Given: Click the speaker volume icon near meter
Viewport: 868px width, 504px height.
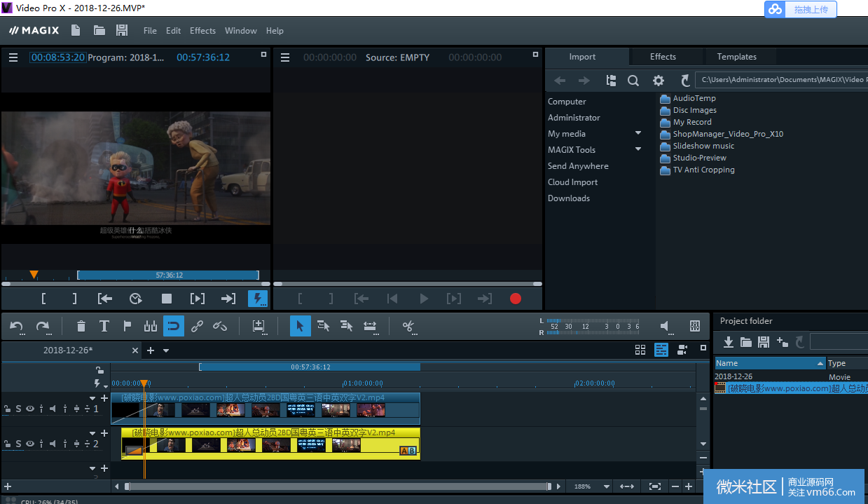Looking at the screenshot, I should pyautogui.click(x=665, y=326).
